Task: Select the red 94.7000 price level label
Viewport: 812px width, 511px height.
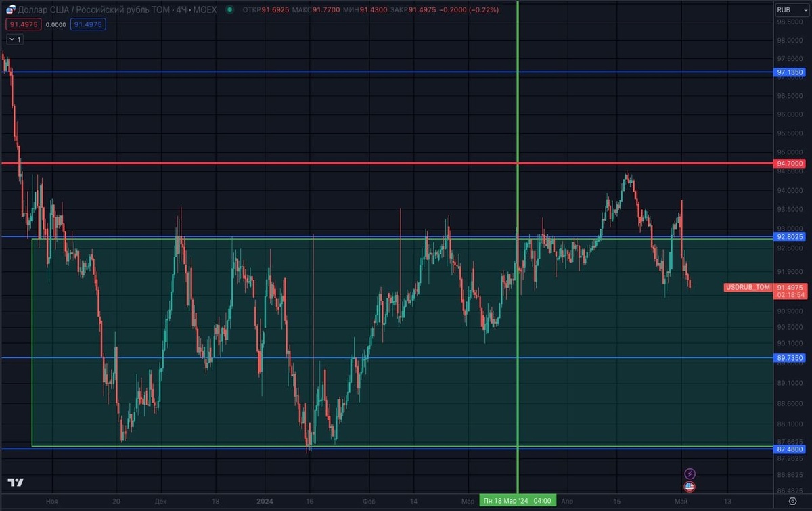Action: point(790,164)
